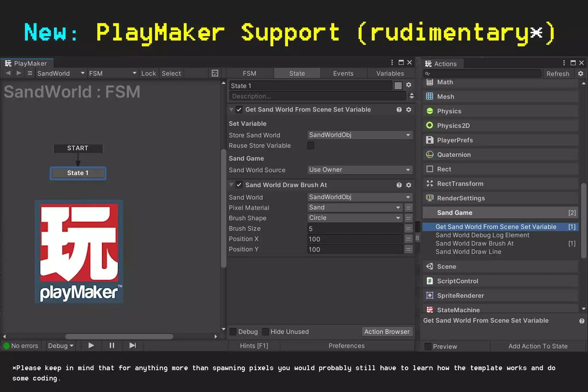The image size is (588, 392).
Task: Enable the Debug checkbox in State panel
Action: coord(233,332)
